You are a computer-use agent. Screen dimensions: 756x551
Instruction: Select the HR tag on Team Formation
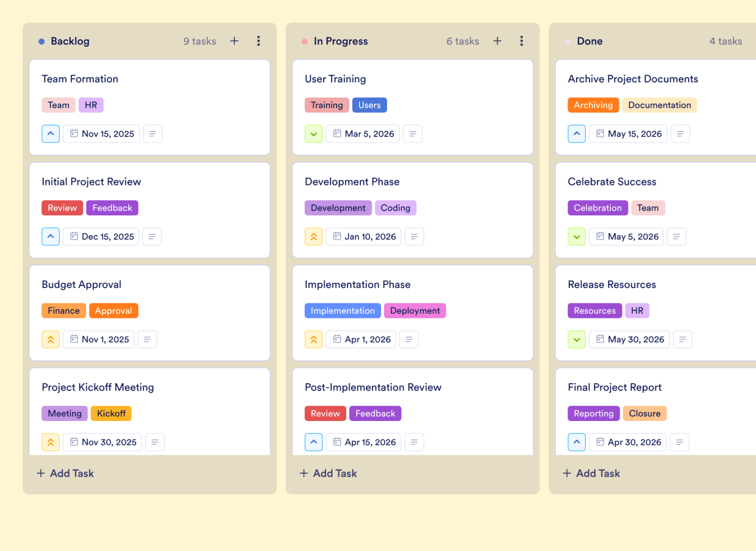tap(91, 105)
